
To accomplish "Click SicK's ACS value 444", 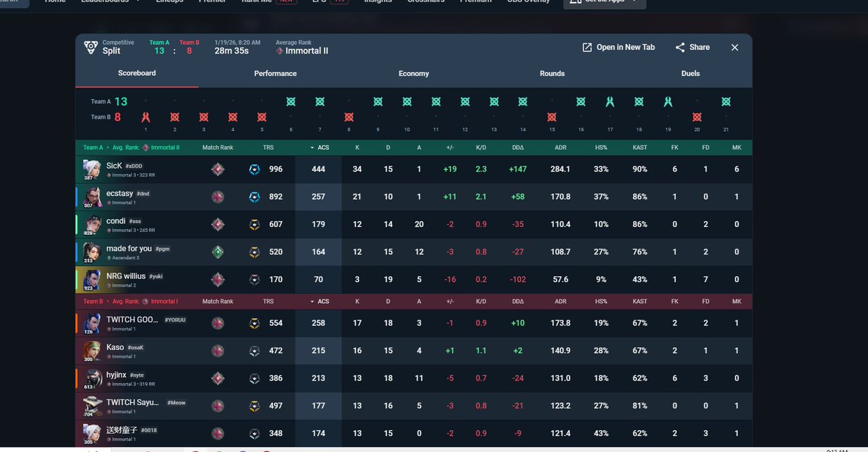I will coord(318,169).
